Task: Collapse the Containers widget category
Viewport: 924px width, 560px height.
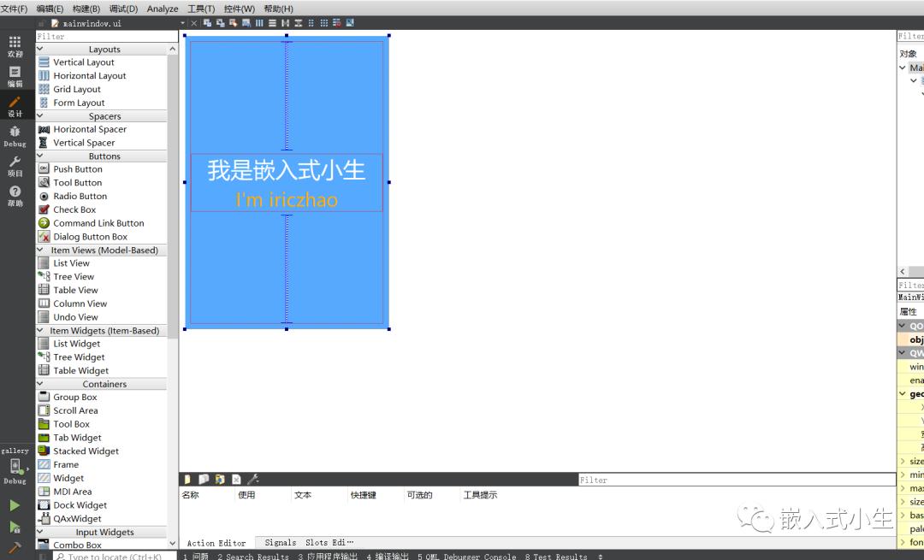Action: 40,384
